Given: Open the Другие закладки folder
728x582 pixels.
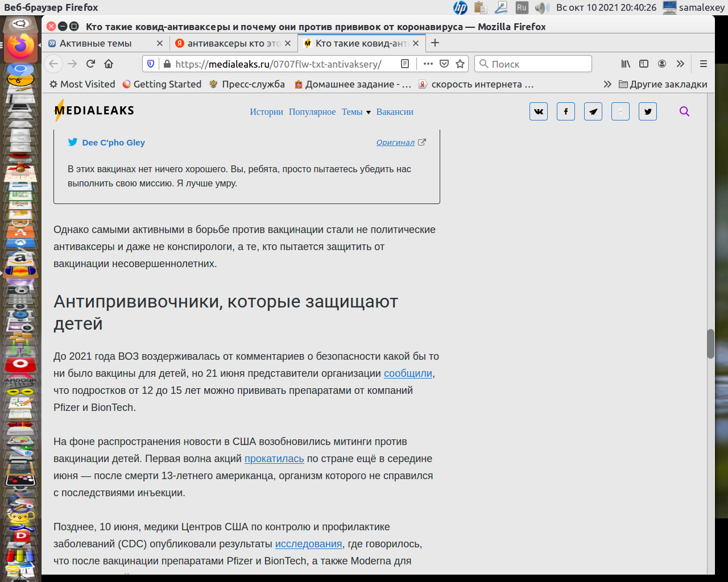Looking at the screenshot, I should pos(663,84).
